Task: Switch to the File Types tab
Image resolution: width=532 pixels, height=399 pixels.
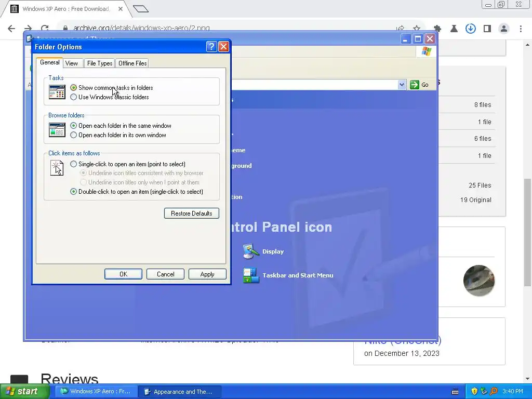Action: coord(99,63)
